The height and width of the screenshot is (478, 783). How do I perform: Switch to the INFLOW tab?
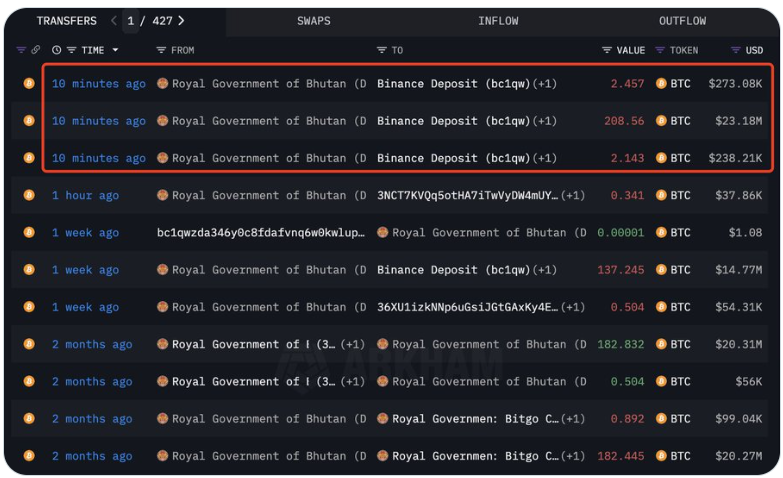click(498, 21)
